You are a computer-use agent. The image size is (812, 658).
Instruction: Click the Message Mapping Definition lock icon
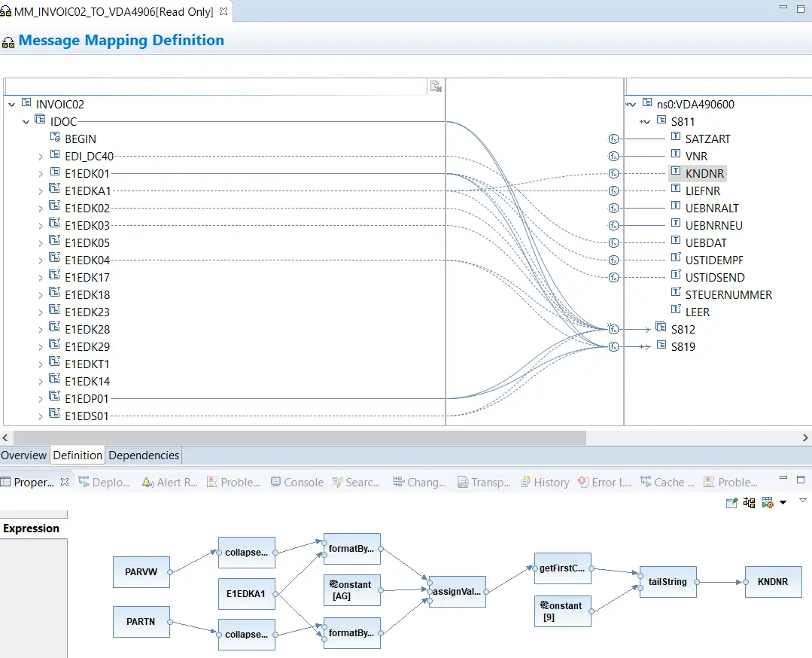tap(8, 42)
